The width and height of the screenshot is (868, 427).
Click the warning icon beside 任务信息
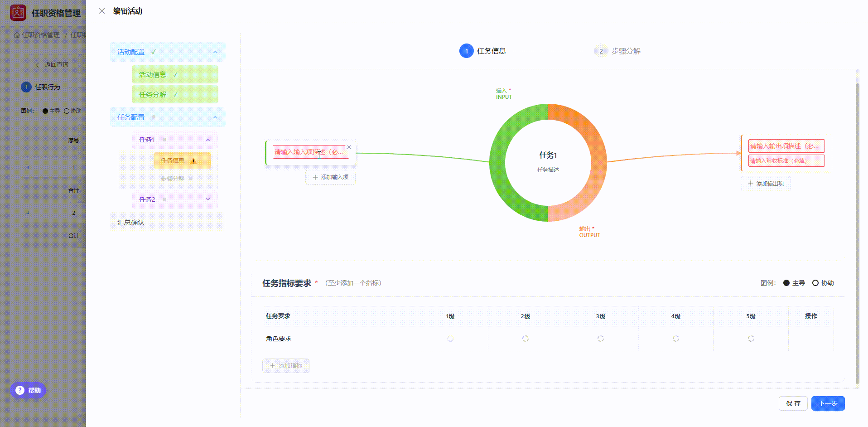point(193,161)
